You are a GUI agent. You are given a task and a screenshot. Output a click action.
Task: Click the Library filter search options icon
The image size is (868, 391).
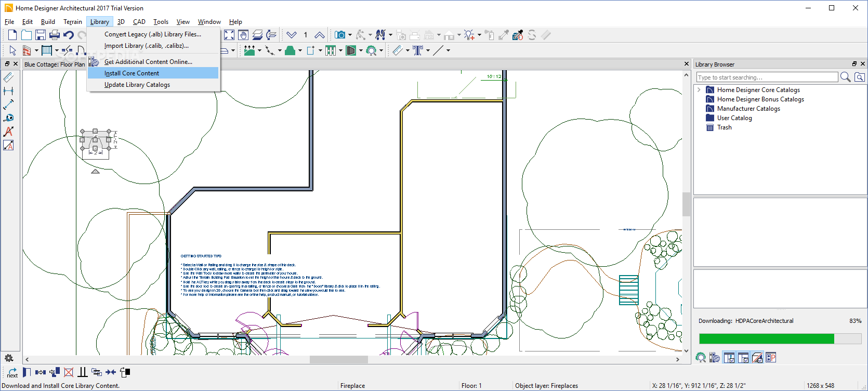860,77
